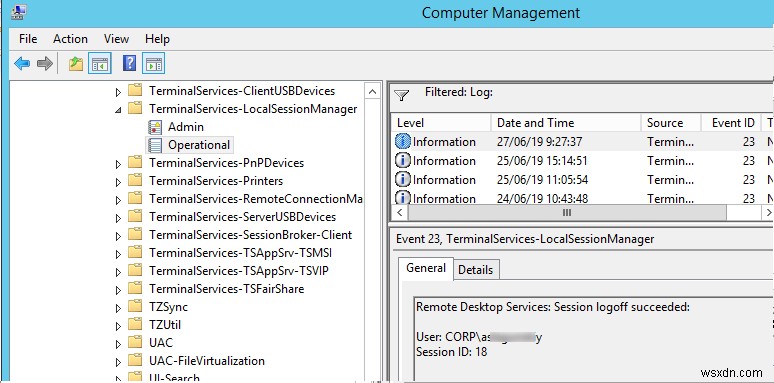The width and height of the screenshot is (774, 383).
Task: Click folder icon of TerminalServices-TSFairShare
Action: [135, 289]
